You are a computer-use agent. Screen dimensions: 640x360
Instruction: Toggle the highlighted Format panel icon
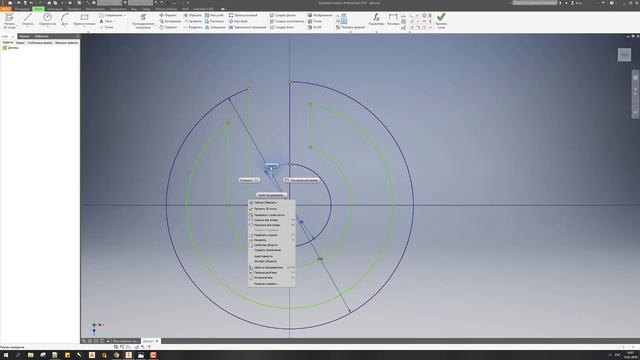(x=344, y=21)
